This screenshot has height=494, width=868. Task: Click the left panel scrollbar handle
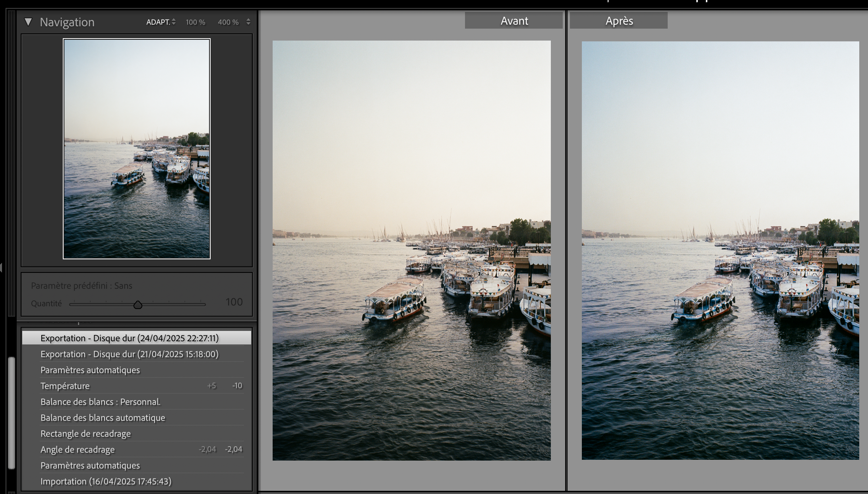click(x=12, y=412)
